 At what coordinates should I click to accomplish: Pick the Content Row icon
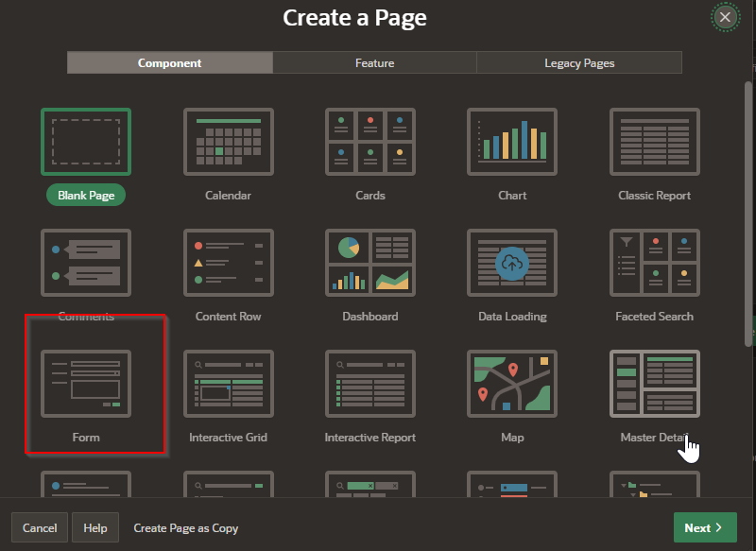click(229, 263)
